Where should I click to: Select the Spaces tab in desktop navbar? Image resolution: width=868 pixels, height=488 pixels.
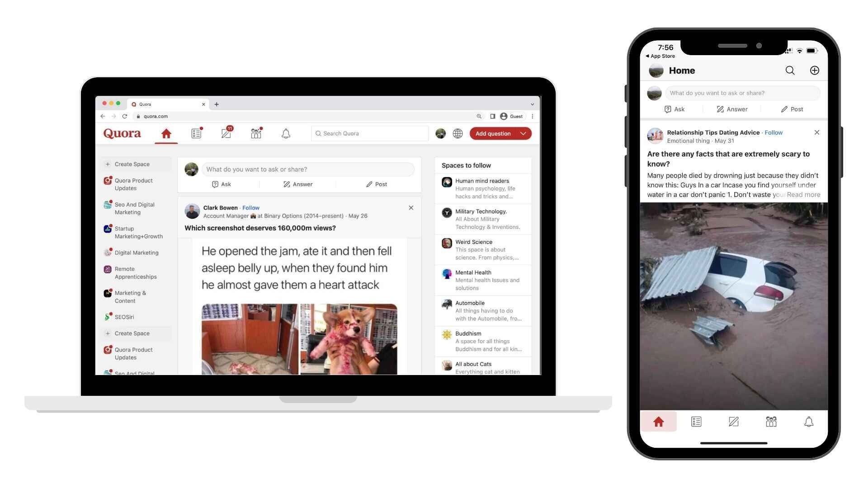[255, 133]
